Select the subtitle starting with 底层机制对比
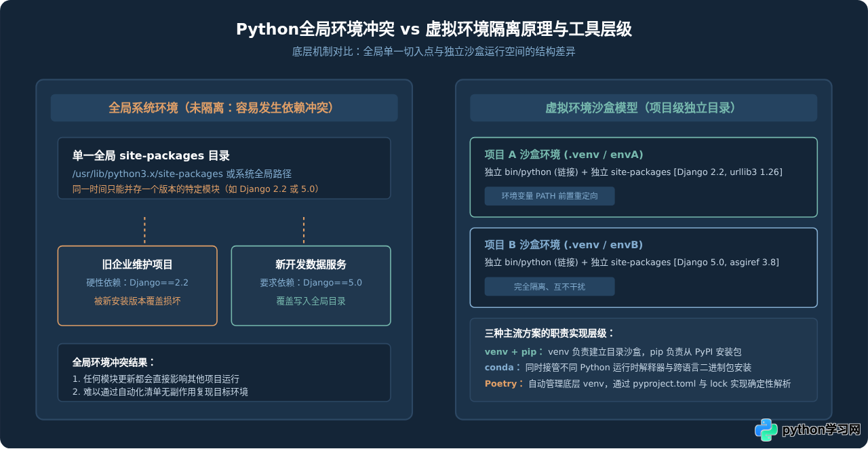Image resolution: width=868 pixels, height=449 pixels. tap(434, 52)
